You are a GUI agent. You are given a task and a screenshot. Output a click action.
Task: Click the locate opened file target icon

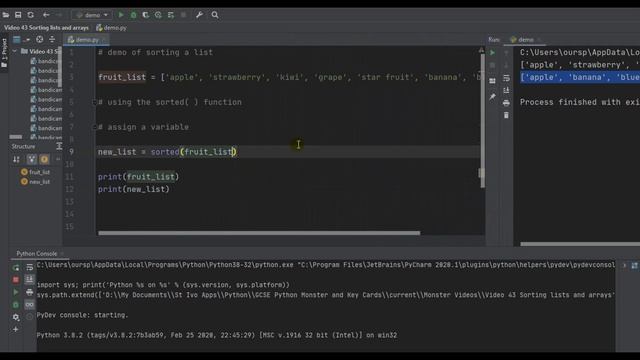(40, 40)
